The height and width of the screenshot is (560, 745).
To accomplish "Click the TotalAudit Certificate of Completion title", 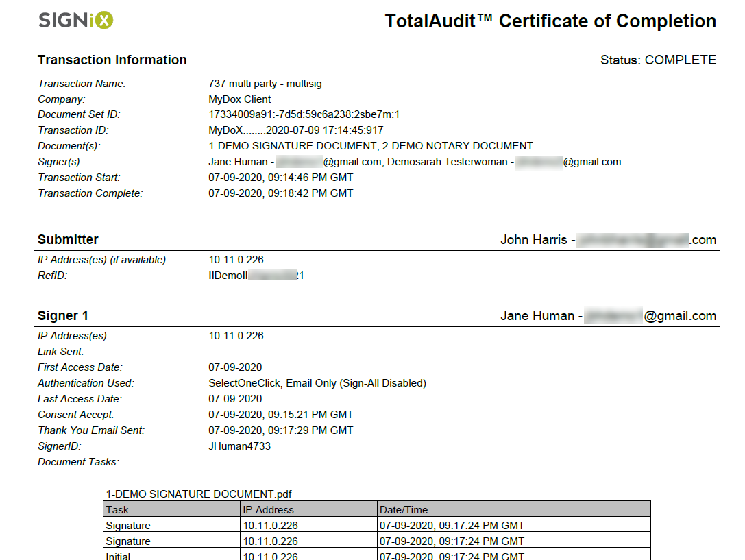I will click(x=550, y=21).
